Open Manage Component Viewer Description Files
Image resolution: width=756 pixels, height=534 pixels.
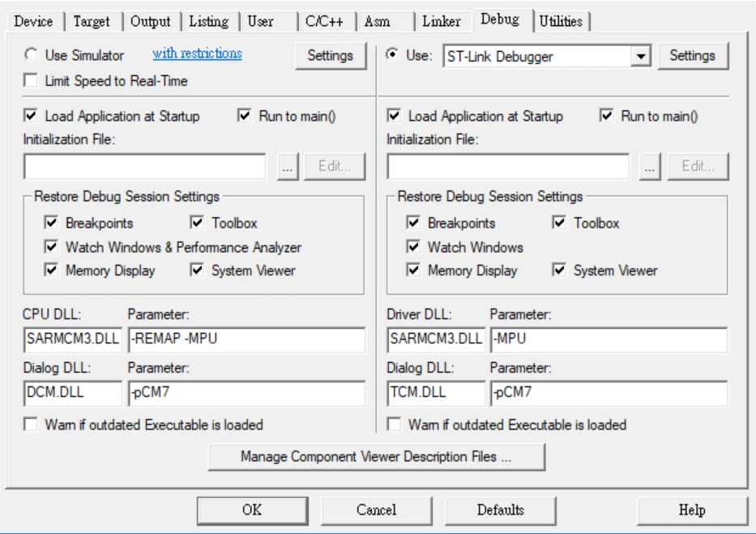(376, 456)
